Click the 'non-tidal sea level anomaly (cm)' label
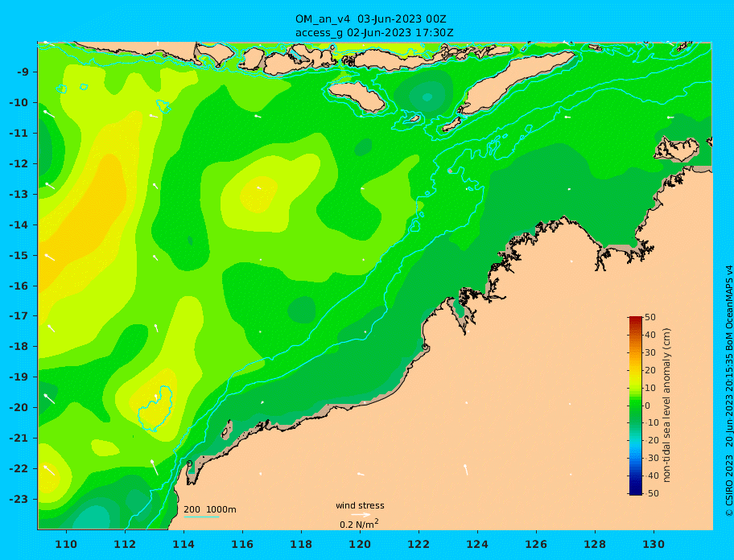 pos(666,406)
